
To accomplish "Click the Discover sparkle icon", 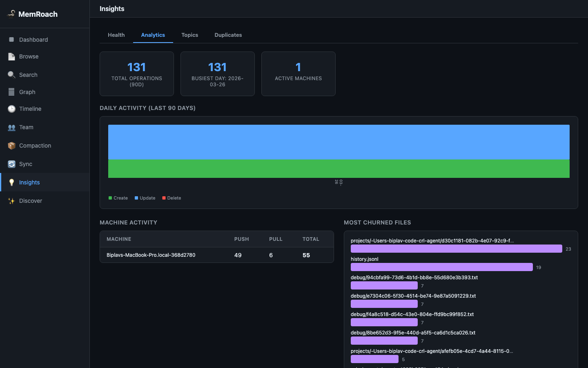I will 11,201.
